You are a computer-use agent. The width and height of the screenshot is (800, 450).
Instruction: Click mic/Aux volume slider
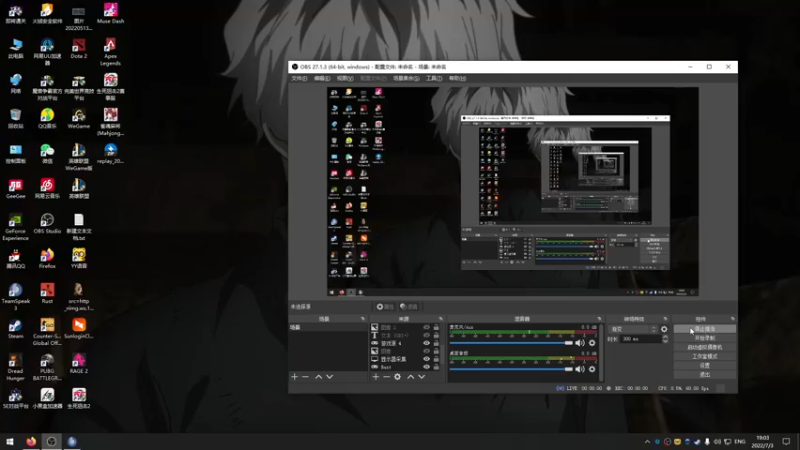click(511, 343)
